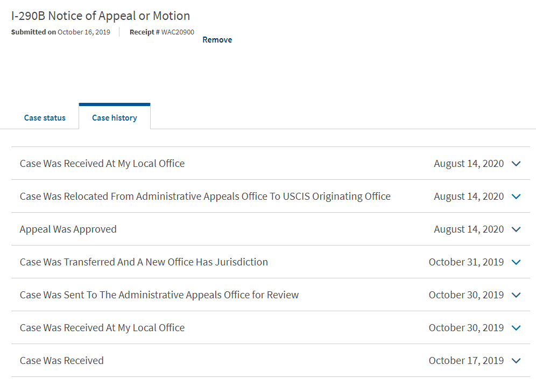The height and width of the screenshot is (392, 536).
Task: Expand the Appeal Was Approved chevron
Action: (516, 229)
